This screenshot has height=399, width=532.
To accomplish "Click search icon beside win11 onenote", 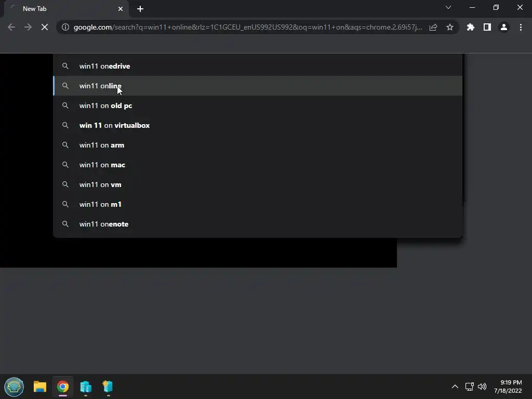I will pyautogui.click(x=65, y=224).
